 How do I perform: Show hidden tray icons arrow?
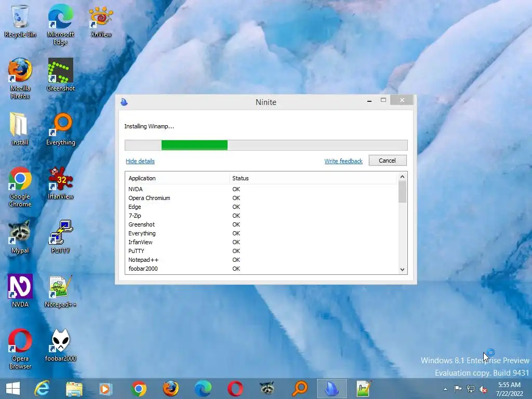(x=445, y=389)
